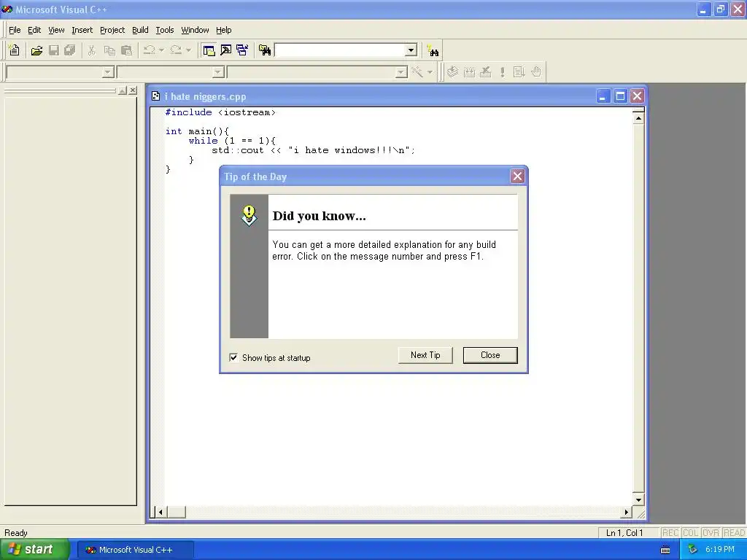Open the WizardBar actions dropdown arrow
The image size is (747, 560).
click(x=430, y=72)
